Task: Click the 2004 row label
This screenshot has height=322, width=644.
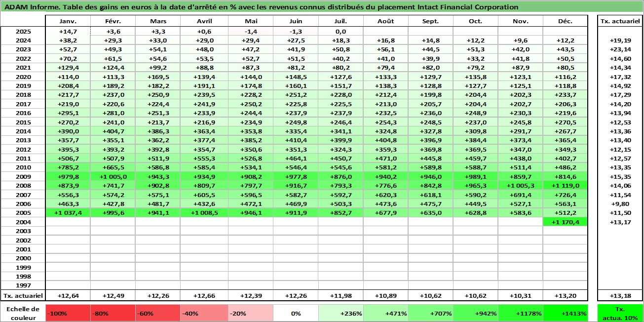Action: [23, 222]
